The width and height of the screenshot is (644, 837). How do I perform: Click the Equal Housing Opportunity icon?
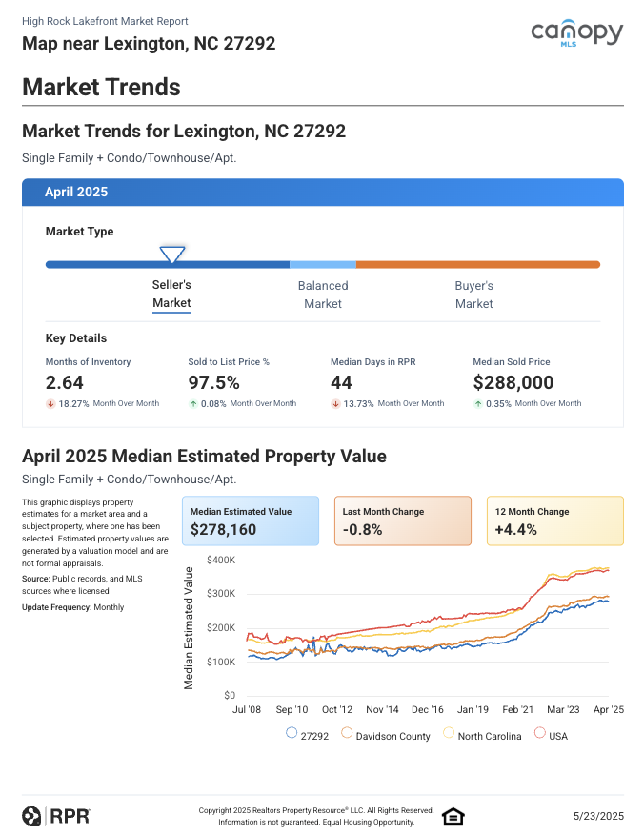(x=453, y=816)
